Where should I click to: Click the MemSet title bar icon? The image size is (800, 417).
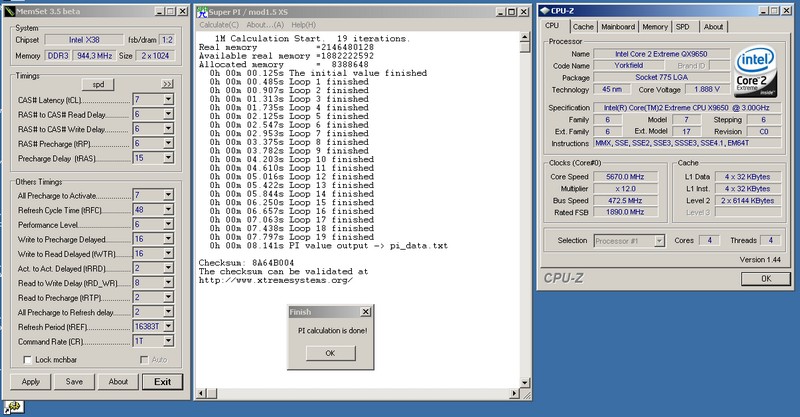pos(10,11)
